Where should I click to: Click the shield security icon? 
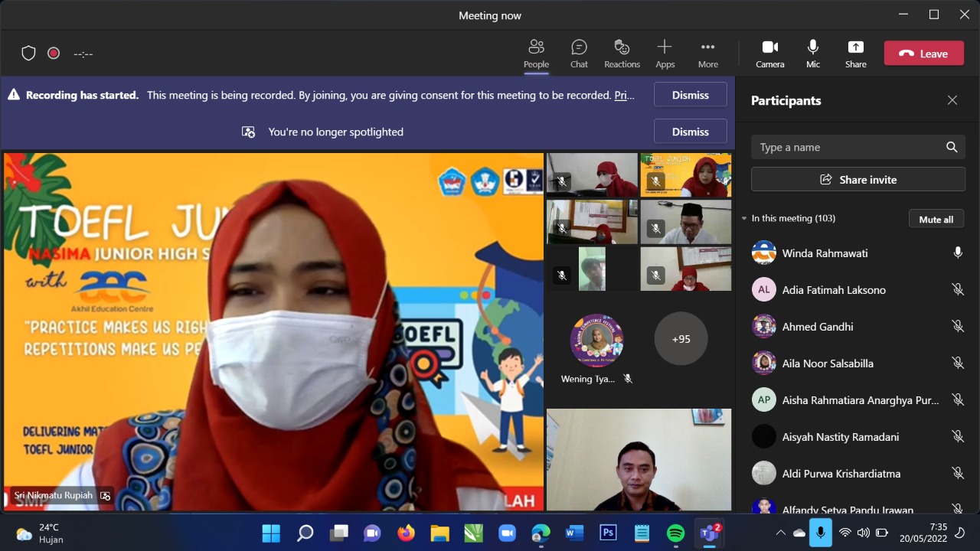(x=28, y=53)
